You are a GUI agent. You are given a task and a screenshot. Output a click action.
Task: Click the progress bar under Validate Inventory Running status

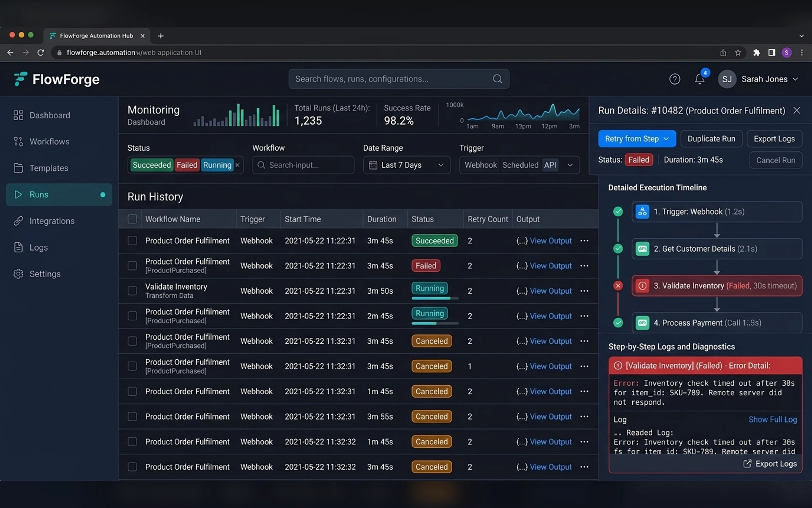coord(435,298)
